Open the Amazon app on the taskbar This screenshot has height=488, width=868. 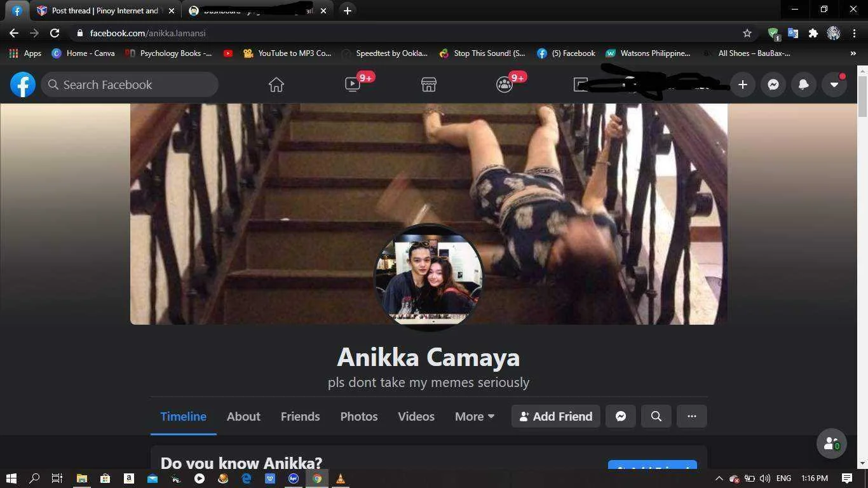(128, 478)
